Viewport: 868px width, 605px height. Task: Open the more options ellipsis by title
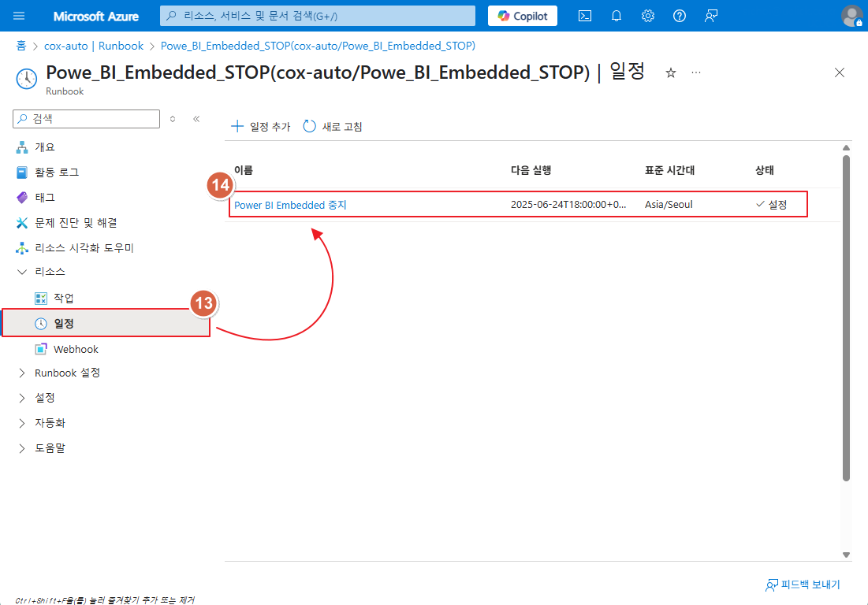(696, 72)
